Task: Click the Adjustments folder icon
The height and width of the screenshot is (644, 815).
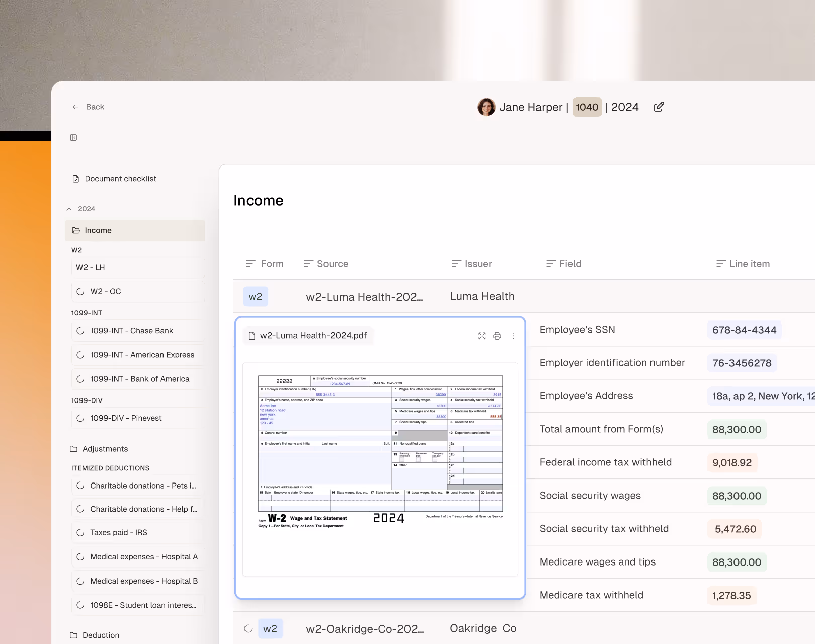Action: coord(73,449)
